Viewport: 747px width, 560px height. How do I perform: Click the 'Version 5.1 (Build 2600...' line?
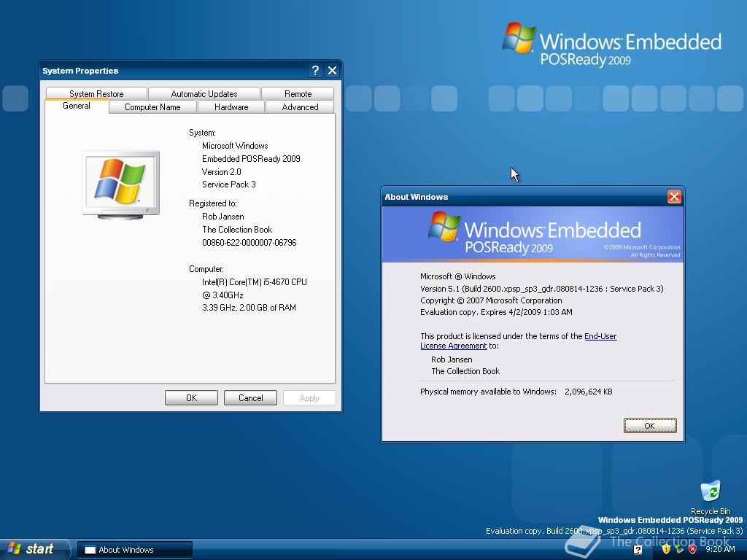pyautogui.click(x=542, y=289)
